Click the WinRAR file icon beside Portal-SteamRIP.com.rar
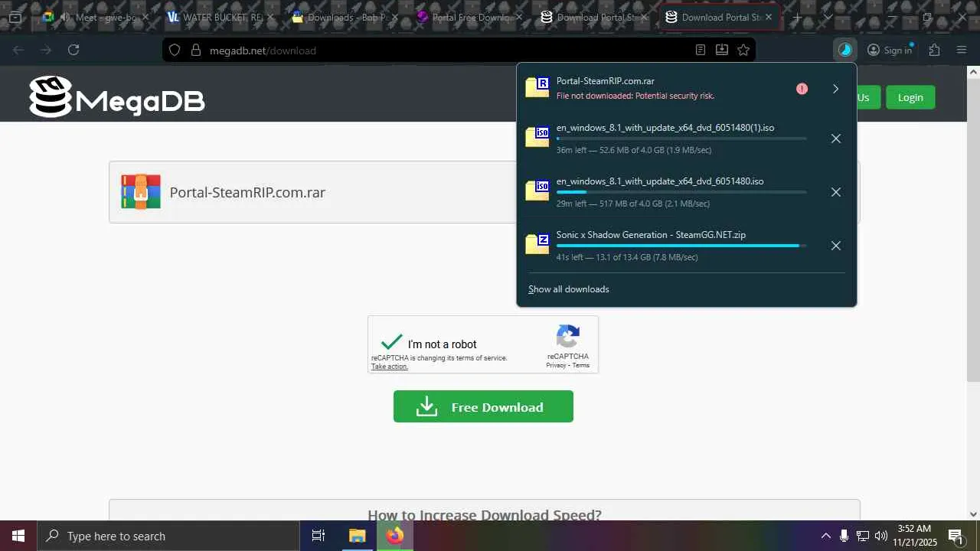Screen dimensions: 980x551 (141, 192)
